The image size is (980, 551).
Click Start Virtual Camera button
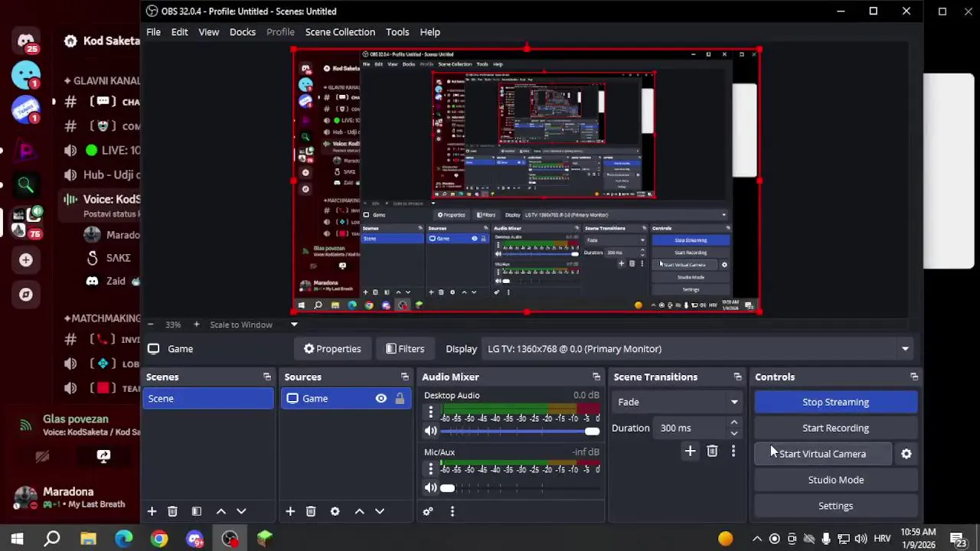[823, 454]
